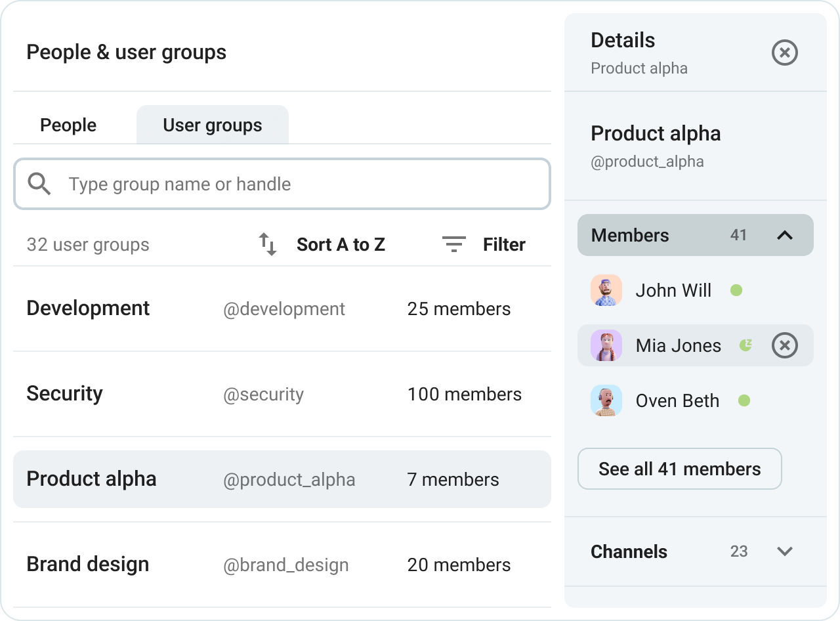This screenshot has height=621, width=840.
Task: Click Mia Jones's away status icon
Action: tap(745, 345)
